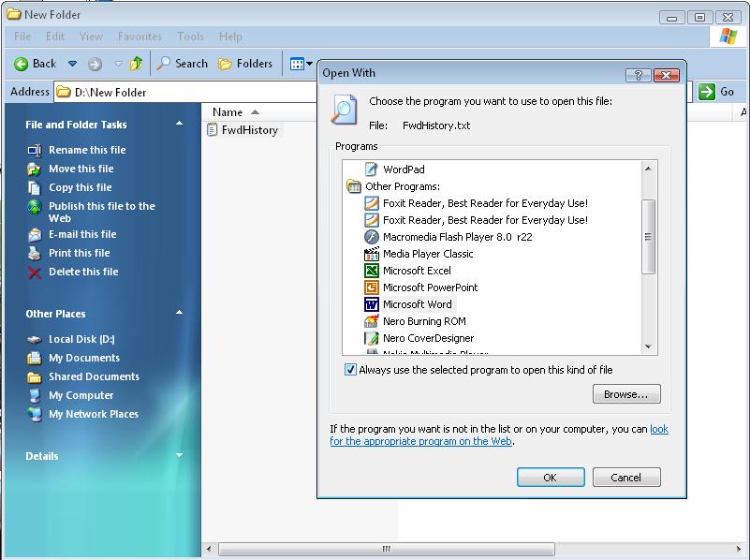The width and height of the screenshot is (750, 560).
Task: Select the Other Programs group label
Action: click(x=403, y=186)
